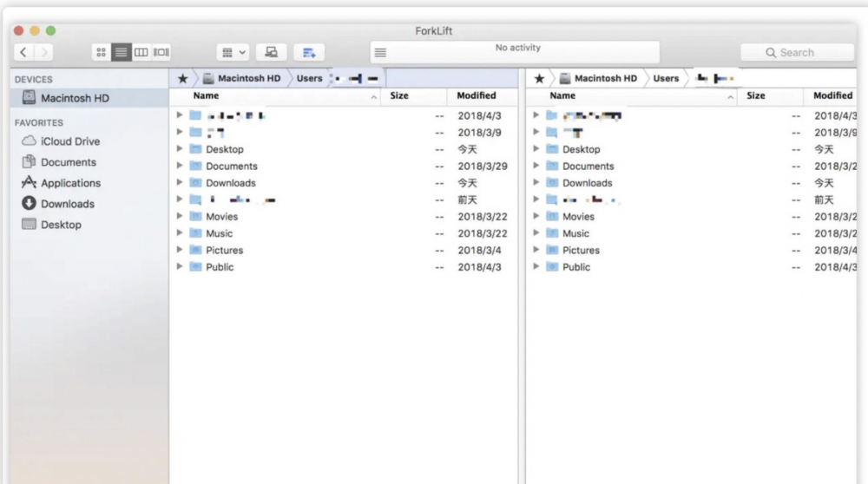The image size is (868, 484).
Task: Click Users in left pane path
Action: [309, 79]
